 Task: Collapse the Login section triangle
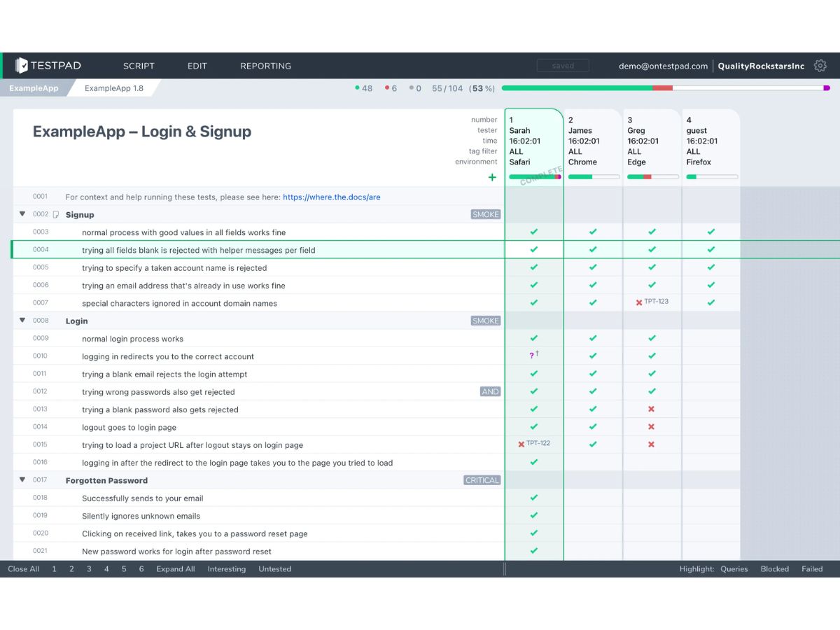coord(22,321)
